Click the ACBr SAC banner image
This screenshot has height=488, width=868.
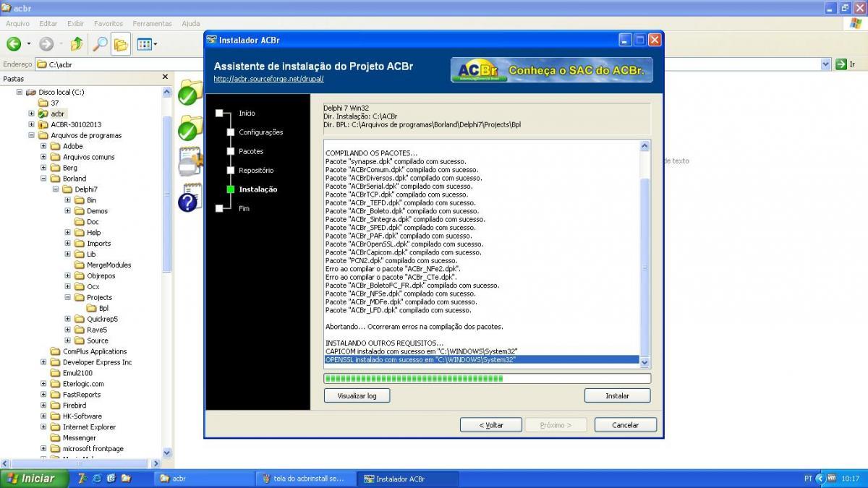point(552,70)
